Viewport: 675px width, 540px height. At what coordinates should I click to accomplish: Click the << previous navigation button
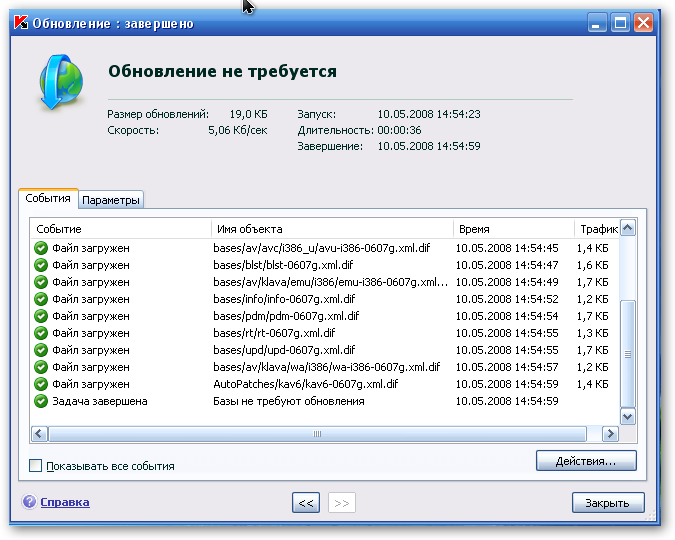click(x=306, y=503)
